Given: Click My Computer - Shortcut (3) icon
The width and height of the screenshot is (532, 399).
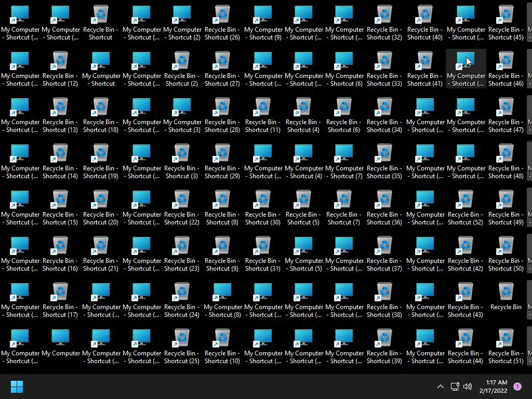Looking at the screenshot, I should point(182,115).
